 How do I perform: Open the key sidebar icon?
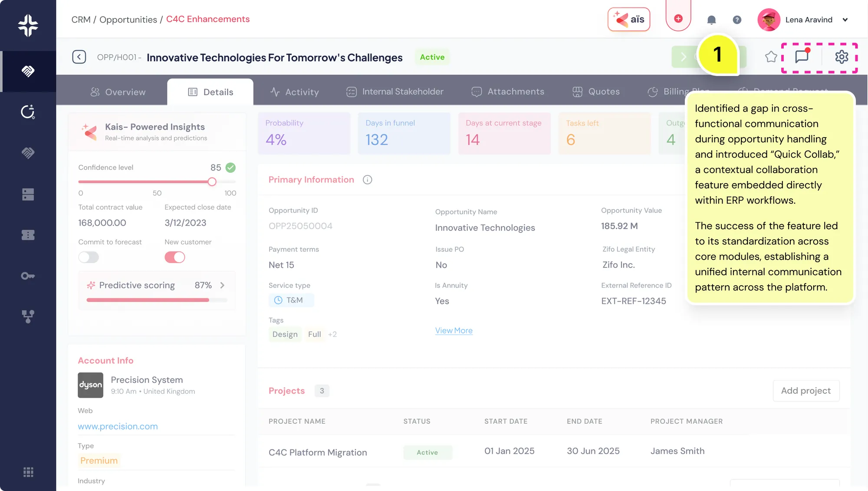tap(28, 276)
